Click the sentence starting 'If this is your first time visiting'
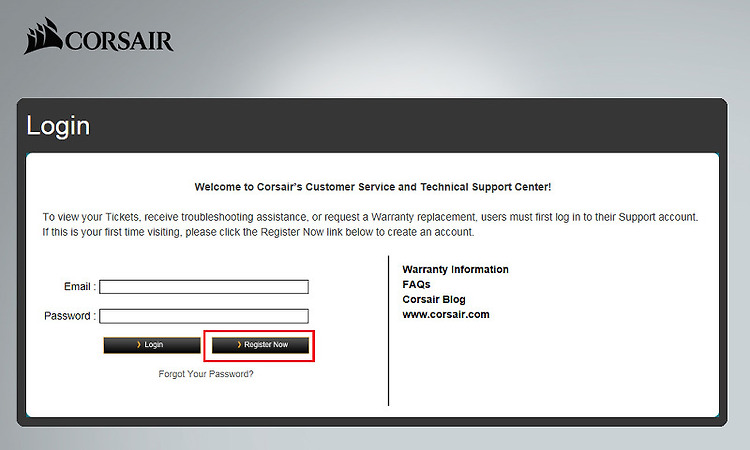The image size is (750, 450). [x=258, y=232]
